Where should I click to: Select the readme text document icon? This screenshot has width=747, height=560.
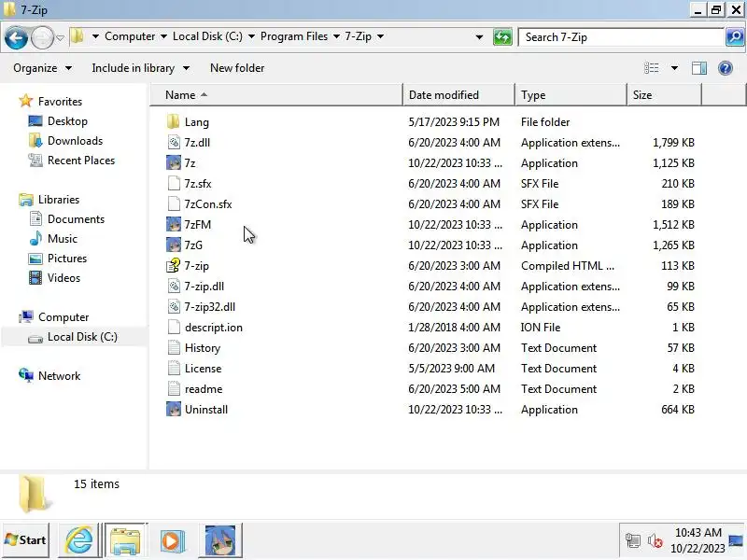point(174,388)
